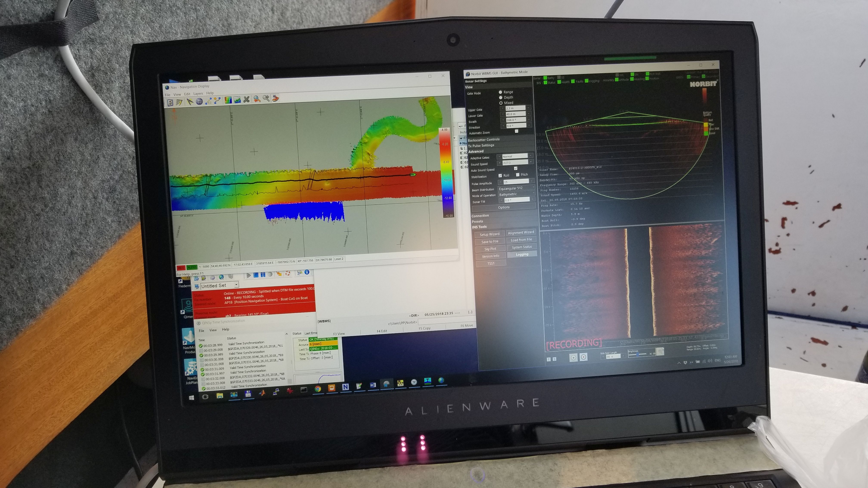Click the magnifier with grey arrow icon
Screen dimensions: 868x488
[x=266, y=99]
